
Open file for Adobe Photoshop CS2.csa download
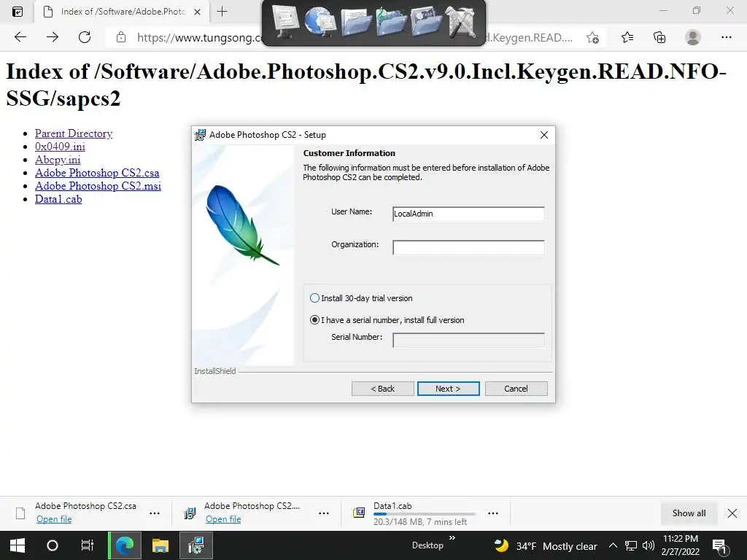coord(54,519)
